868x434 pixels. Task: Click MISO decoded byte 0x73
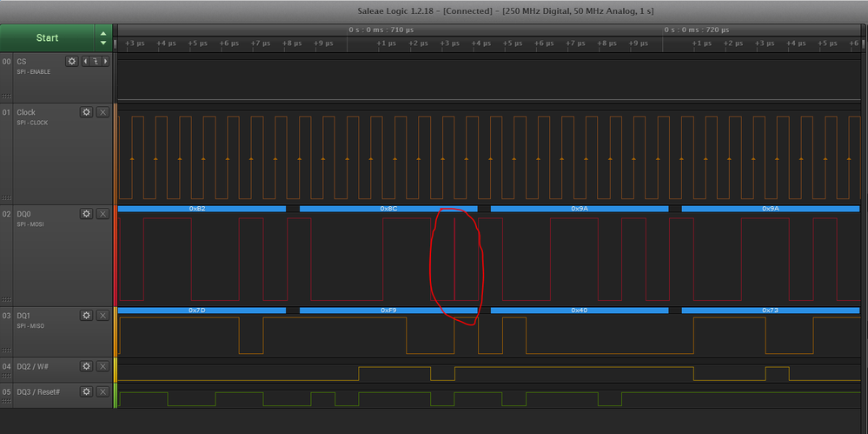click(770, 310)
